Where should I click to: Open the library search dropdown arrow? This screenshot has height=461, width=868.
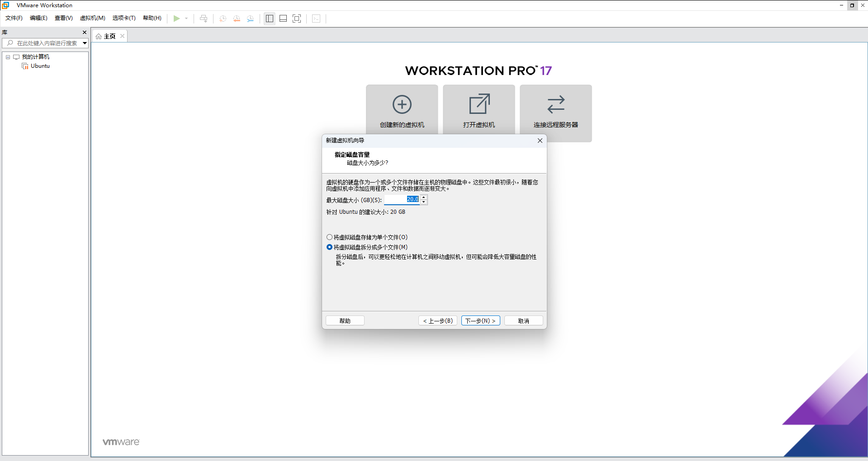(85, 43)
